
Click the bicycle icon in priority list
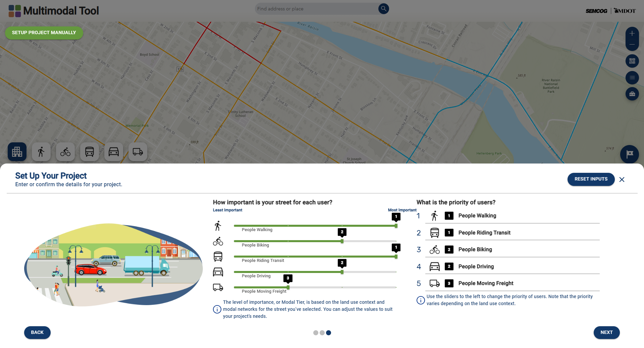click(x=435, y=250)
